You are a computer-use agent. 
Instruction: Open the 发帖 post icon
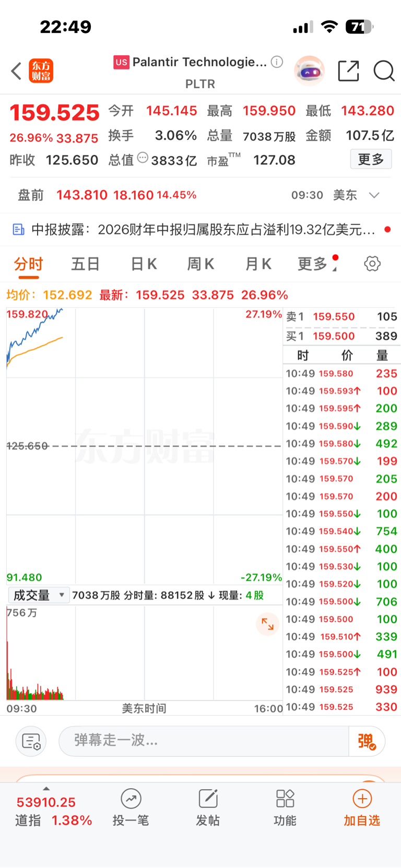point(208,799)
